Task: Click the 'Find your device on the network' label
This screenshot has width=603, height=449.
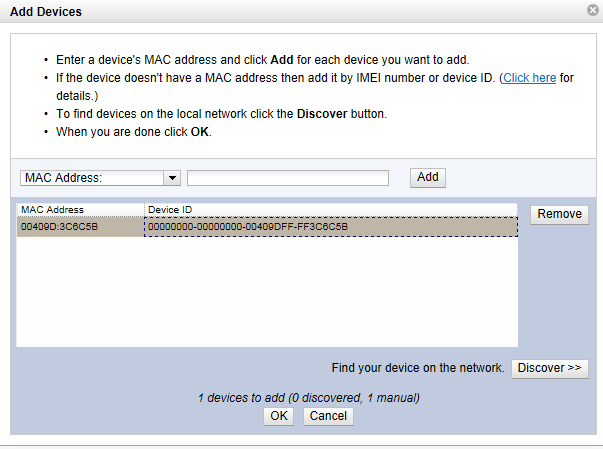Action: coord(418,368)
